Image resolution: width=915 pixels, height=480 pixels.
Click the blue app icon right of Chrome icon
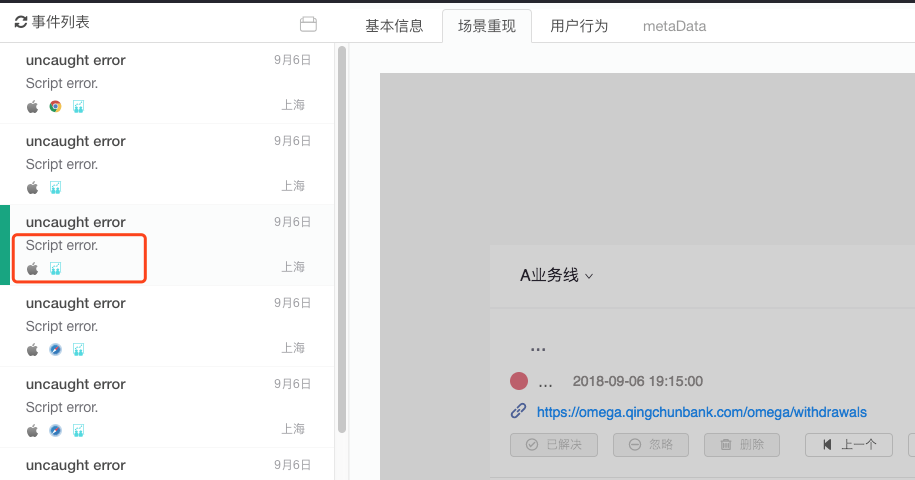click(x=78, y=106)
